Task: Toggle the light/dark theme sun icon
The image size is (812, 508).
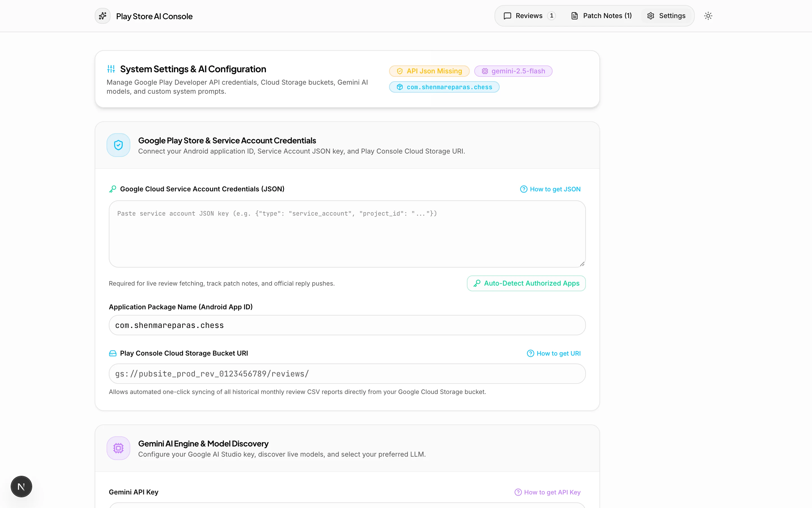Action: click(708, 16)
